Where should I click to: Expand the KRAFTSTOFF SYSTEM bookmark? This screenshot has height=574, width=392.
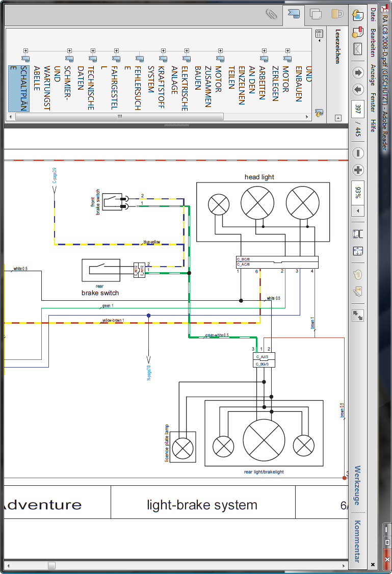163,51
